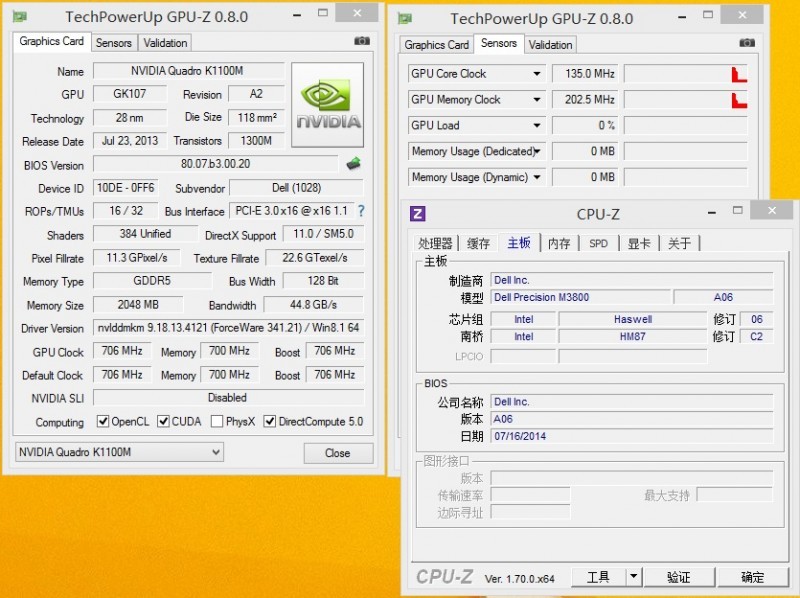This screenshot has width=800, height=598.
Task: Switch to the Validation tab
Action: [x=164, y=42]
